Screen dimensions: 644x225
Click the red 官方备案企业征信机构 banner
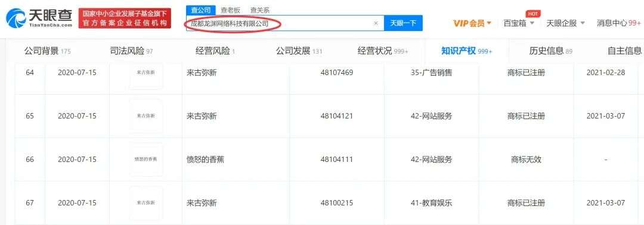click(125, 18)
